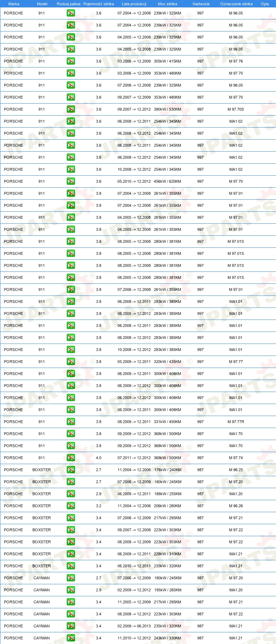The width and height of the screenshot is (276, 644).
Task: Click fuel icon in 320kW / 435KM row
Action: [71, 362]
